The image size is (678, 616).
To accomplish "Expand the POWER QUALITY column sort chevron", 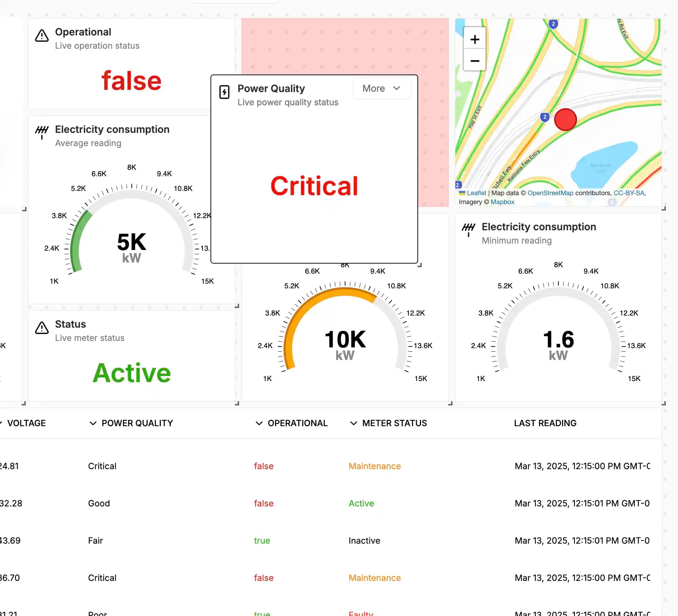I will [x=93, y=423].
